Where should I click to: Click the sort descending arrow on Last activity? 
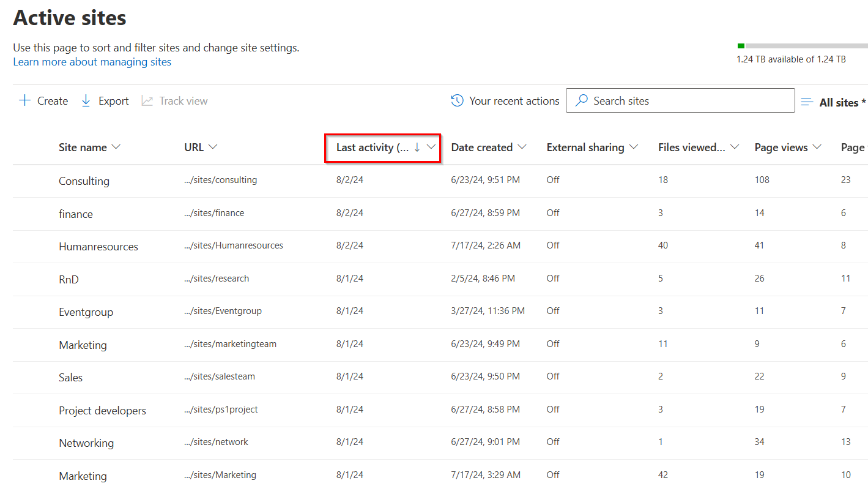coord(417,148)
